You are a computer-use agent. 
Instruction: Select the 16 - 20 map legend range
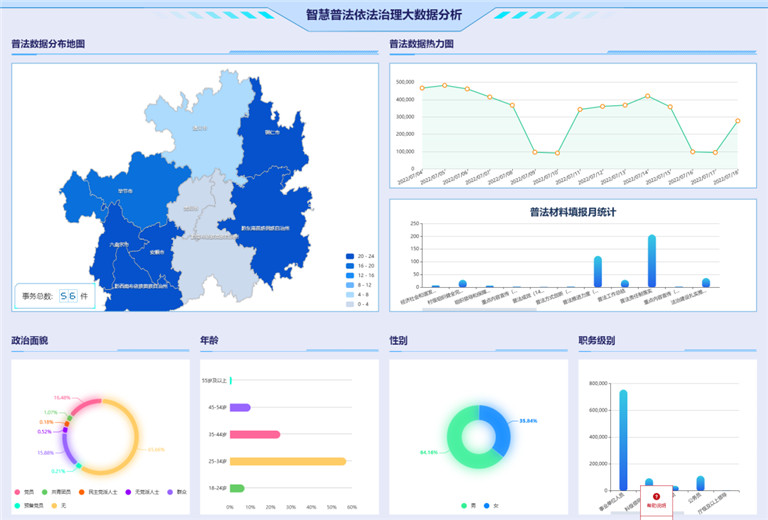360,266
